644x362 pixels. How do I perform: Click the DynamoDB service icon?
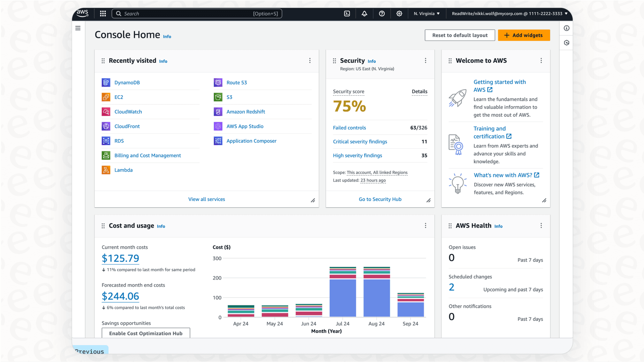pos(106,82)
